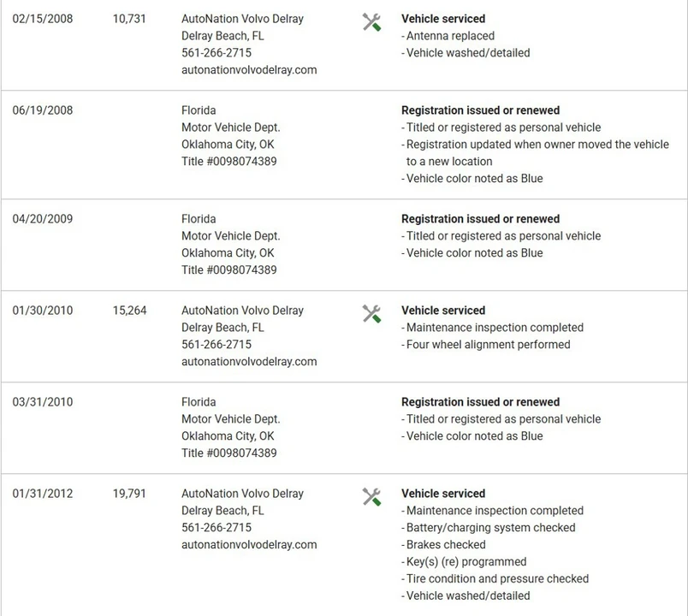Select phone number 561-266-2715 in 02/15/2008 row
688x616 pixels.
point(216,53)
